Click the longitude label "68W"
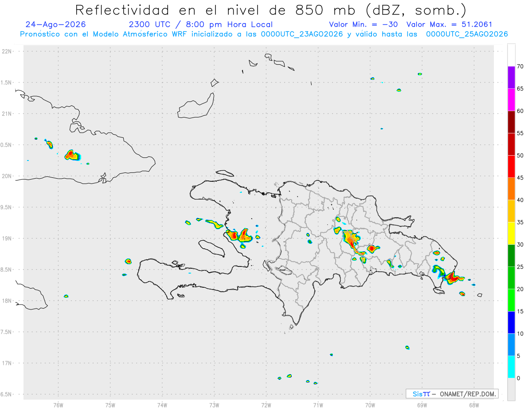 (473, 405)
